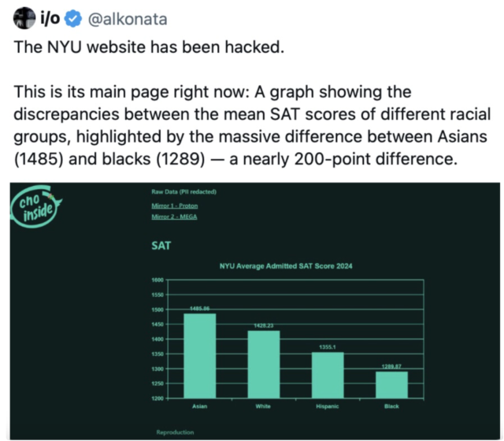Click the 1600 axis tick label
Screen dimensions: 504x441
[x=157, y=280]
